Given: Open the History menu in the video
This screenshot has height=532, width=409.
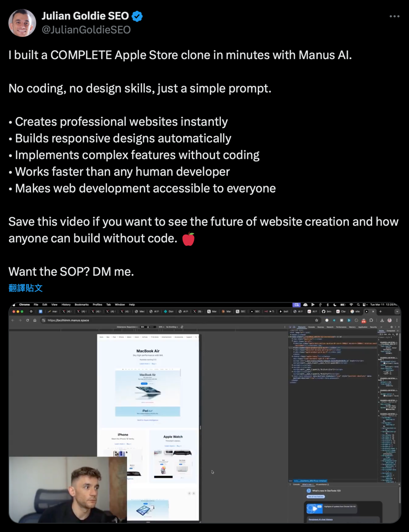Looking at the screenshot, I should (x=66, y=305).
